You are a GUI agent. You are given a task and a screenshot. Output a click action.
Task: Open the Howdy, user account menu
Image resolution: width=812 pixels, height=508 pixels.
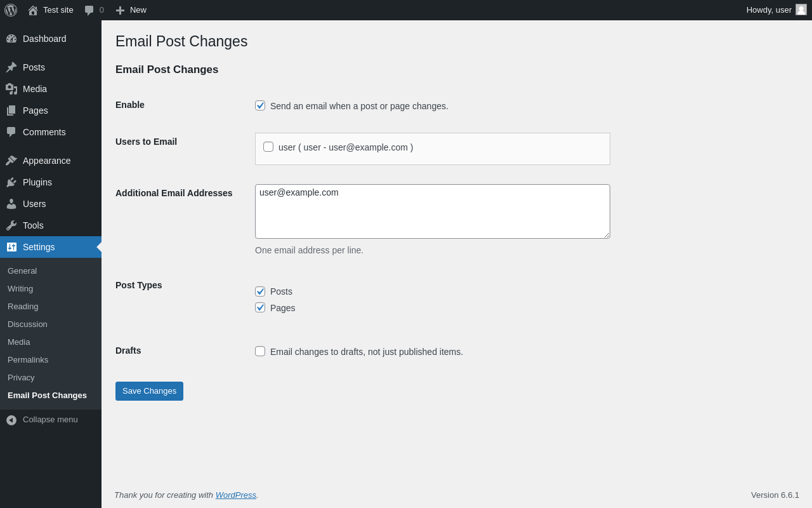coord(769,10)
